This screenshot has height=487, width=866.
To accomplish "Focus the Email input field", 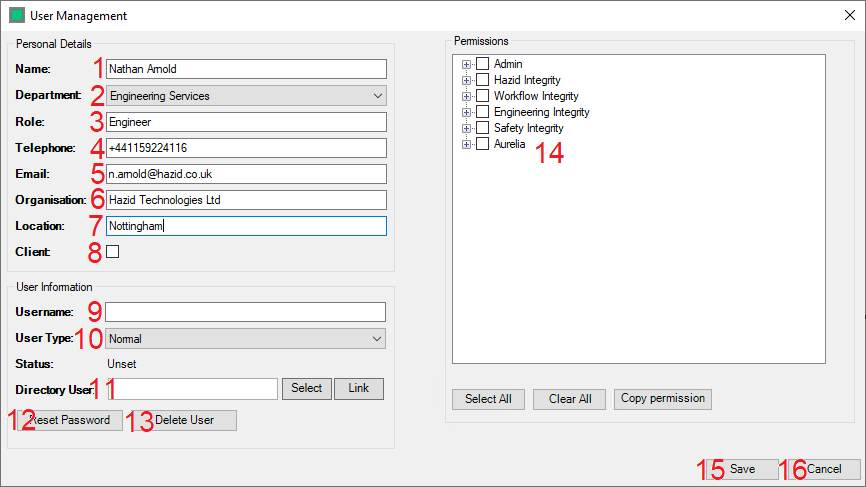I will click(x=245, y=174).
